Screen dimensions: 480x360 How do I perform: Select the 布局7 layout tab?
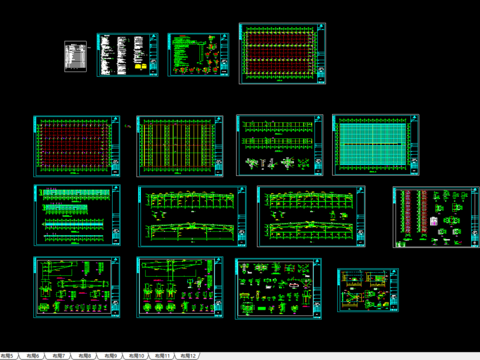(59, 356)
